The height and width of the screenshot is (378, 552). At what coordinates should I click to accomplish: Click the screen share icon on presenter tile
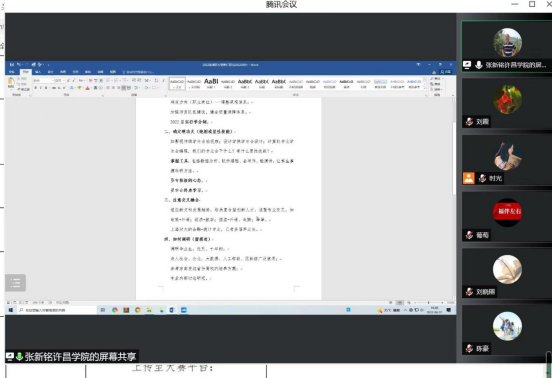point(467,65)
